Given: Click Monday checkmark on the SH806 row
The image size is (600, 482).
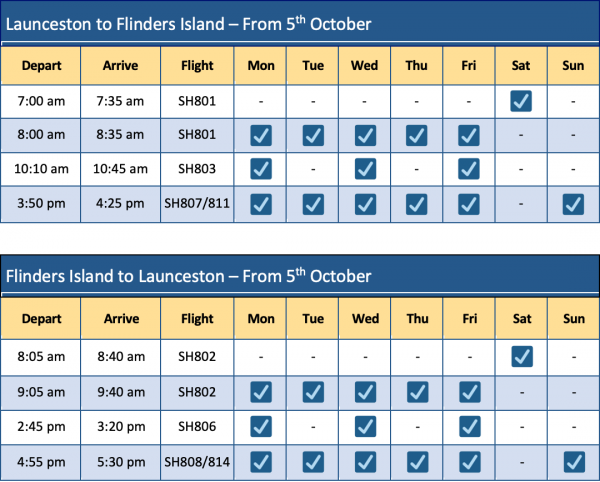Looking at the screenshot, I should pyautogui.click(x=261, y=424).
